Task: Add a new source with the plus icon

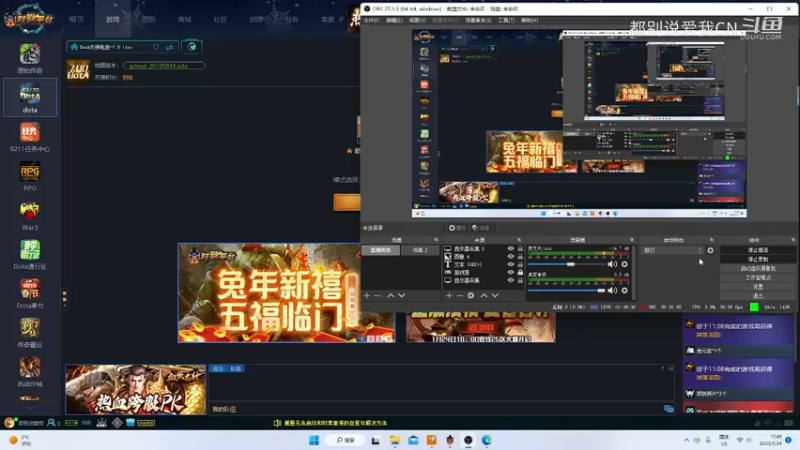Action: [449, 295]
